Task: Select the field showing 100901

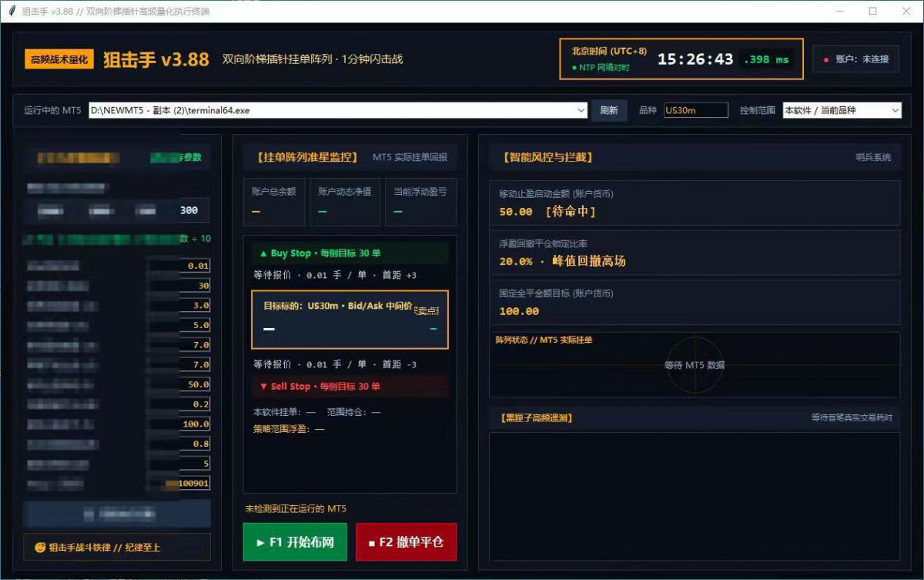Action: [193, 484]
